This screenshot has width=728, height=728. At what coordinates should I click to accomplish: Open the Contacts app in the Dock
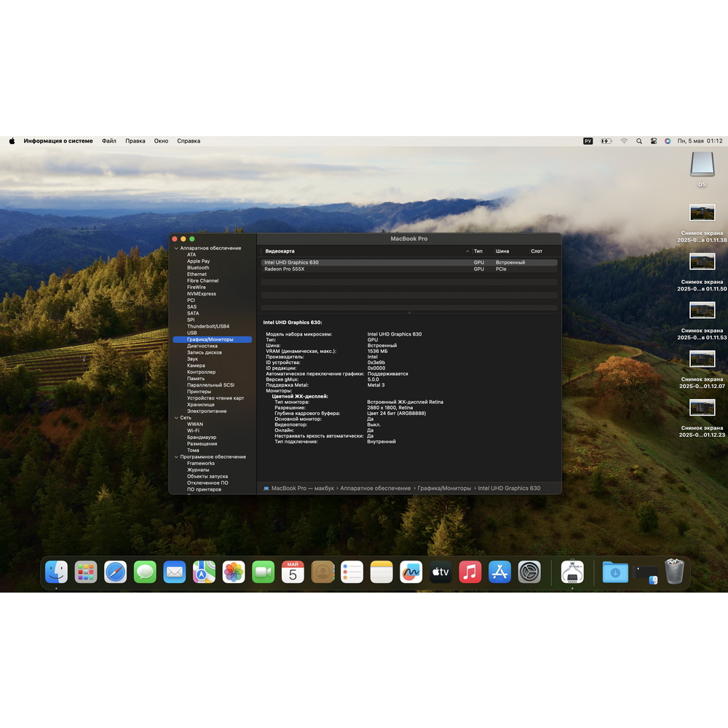(x=323, y=571)
